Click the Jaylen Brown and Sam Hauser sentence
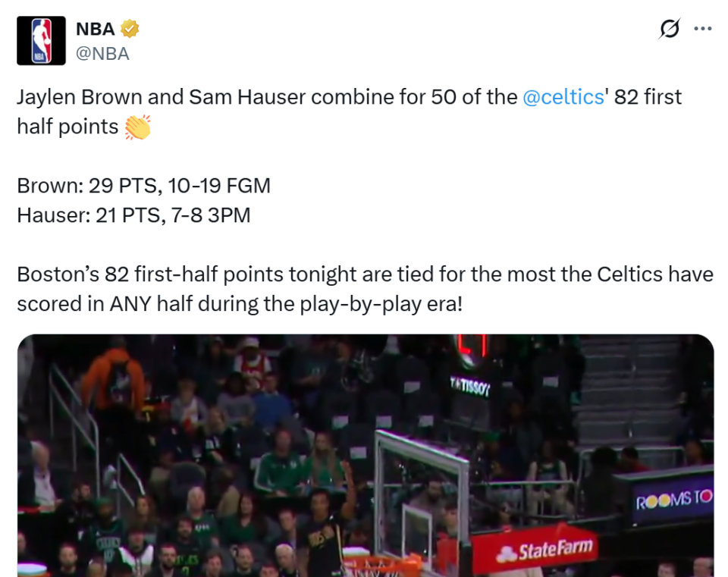Viewport: 728px width, 577px height. pos(265,97)
